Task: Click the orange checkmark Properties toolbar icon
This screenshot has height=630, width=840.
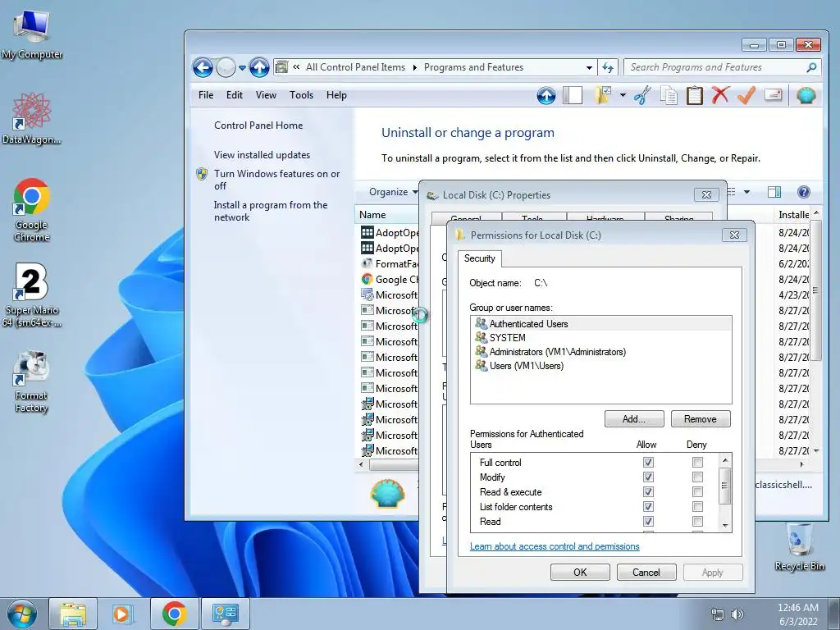Action: pos(746,95)
